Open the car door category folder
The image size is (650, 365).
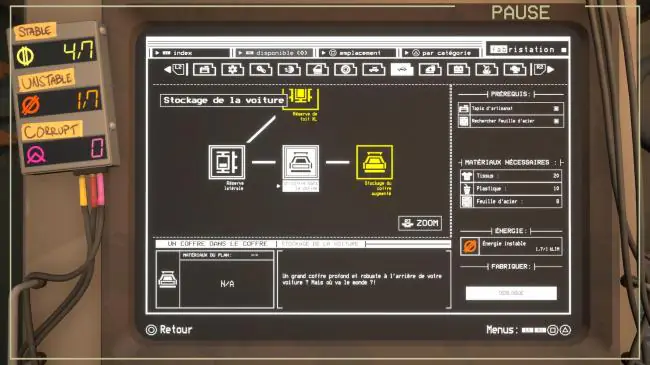pyautogui.click(x=317, y=69)
